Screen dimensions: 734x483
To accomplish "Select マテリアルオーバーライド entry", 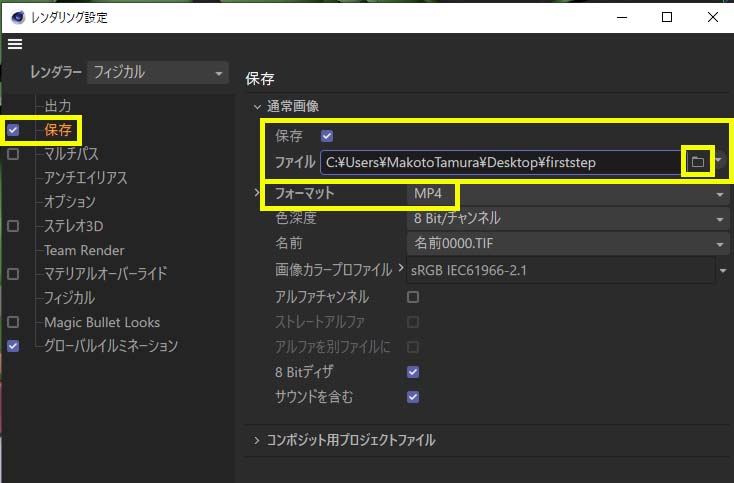I will [x=105, y=273].
